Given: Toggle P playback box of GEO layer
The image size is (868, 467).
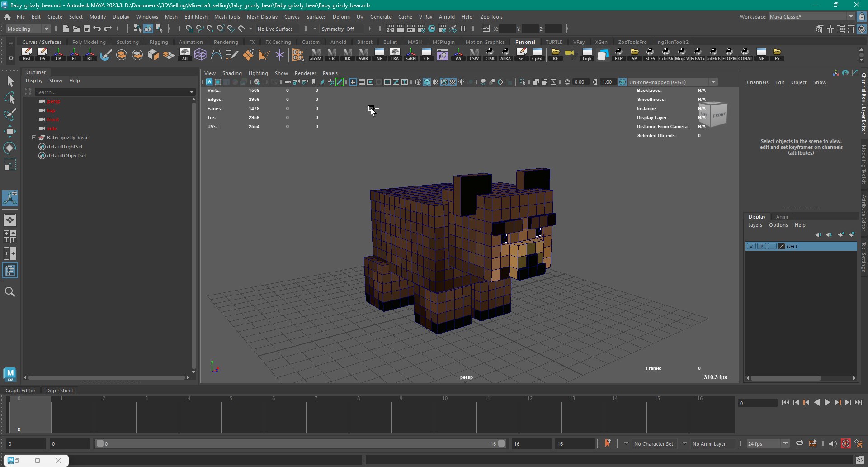Looking at the screenshot, I should 762,246.
